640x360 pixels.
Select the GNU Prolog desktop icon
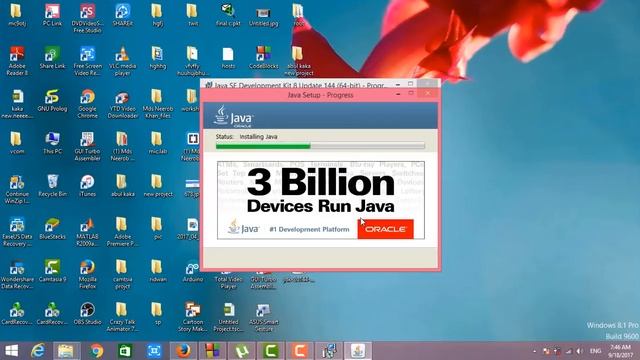52,101
